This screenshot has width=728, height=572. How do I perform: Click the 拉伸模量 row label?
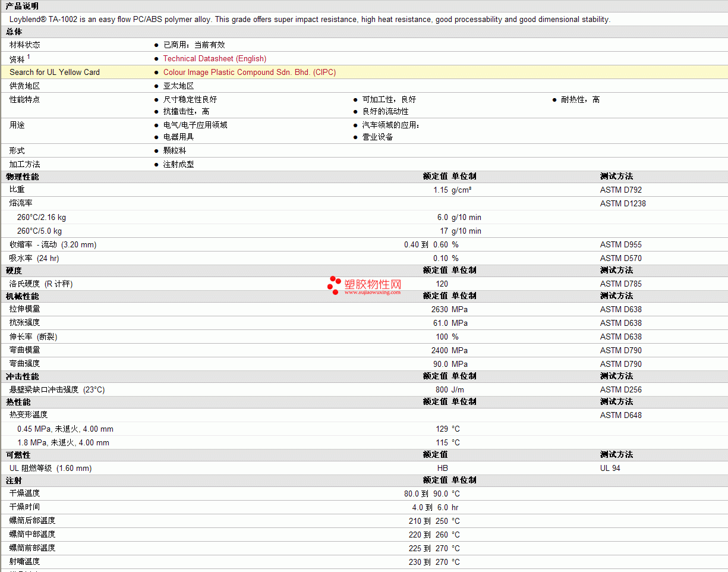point(25,309)
